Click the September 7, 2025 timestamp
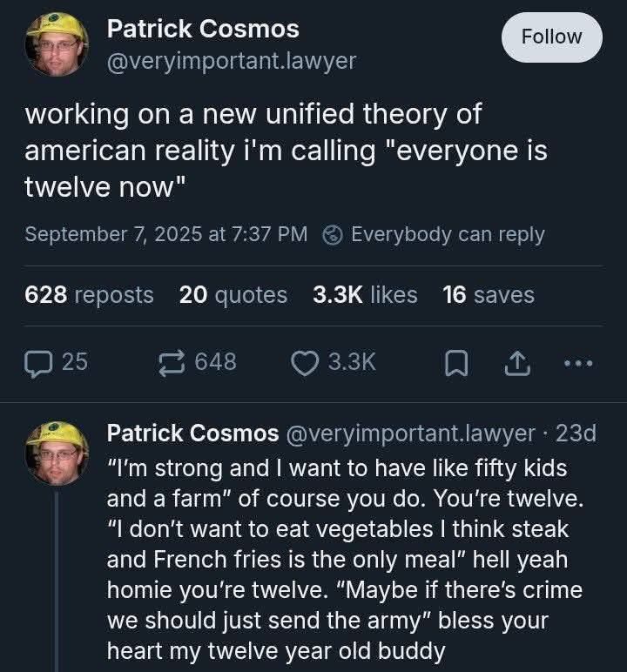The image size is (627, 672). point(165,235)
